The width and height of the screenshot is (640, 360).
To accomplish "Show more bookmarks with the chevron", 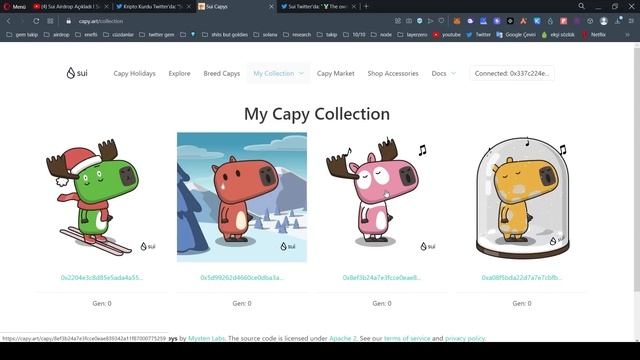I will click(x=627, y=35).
